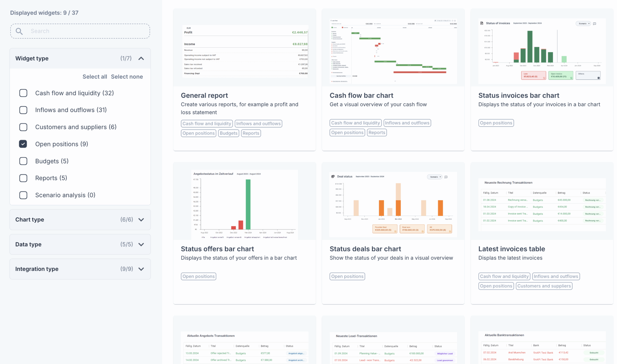Open the General report widget thumbnail
This screenshot has height=364, width=617.
click(x=245, y=51)
